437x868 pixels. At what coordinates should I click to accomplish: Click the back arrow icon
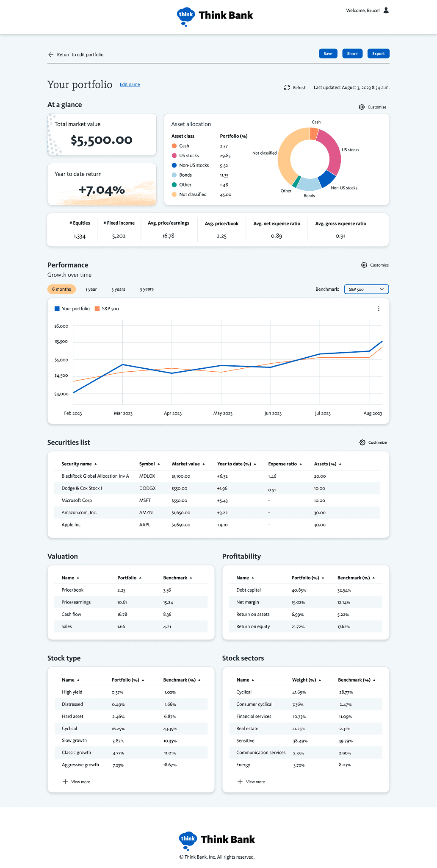[51, 55]
